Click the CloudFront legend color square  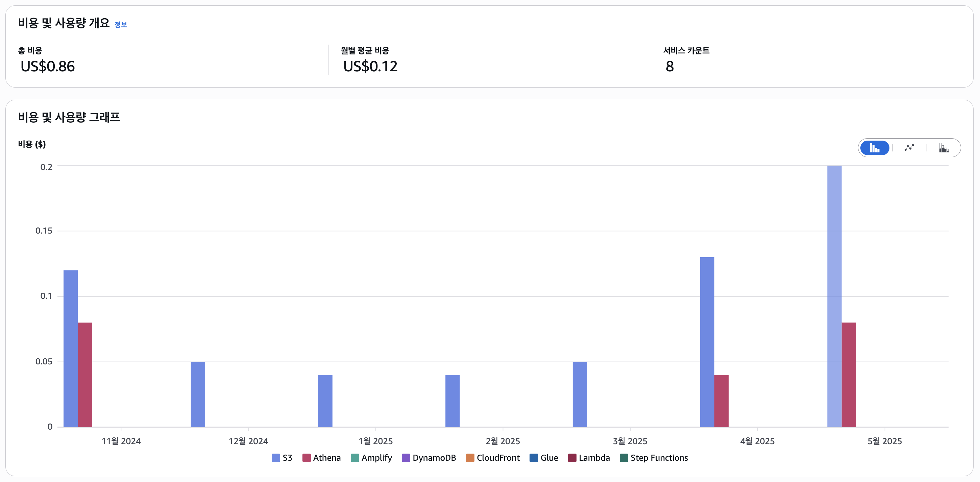coord(470,458)
